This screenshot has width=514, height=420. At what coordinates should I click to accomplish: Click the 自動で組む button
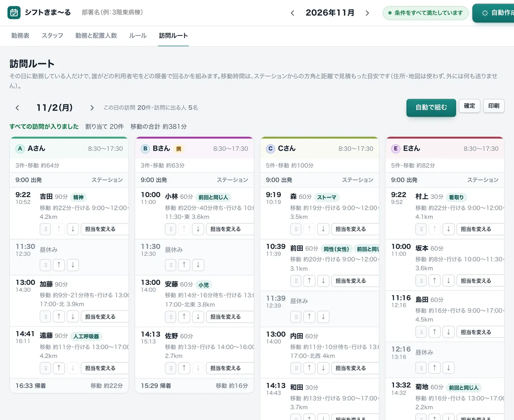coord(431,107)
